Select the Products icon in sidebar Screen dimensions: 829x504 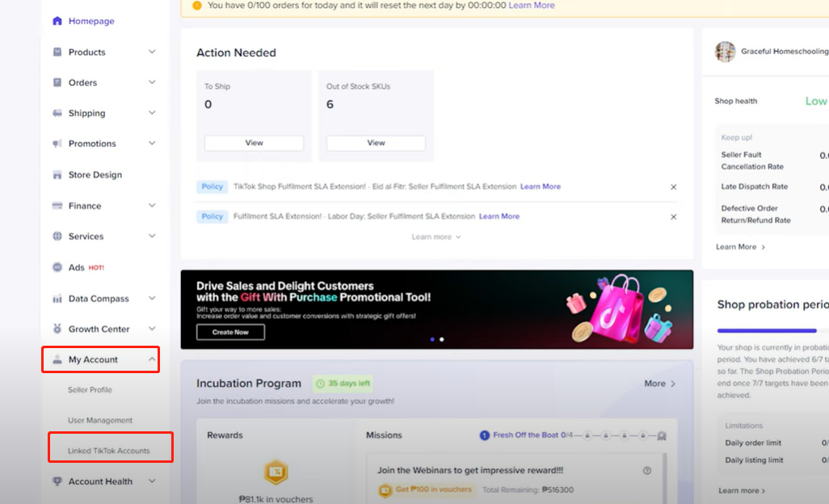(56, 52)
